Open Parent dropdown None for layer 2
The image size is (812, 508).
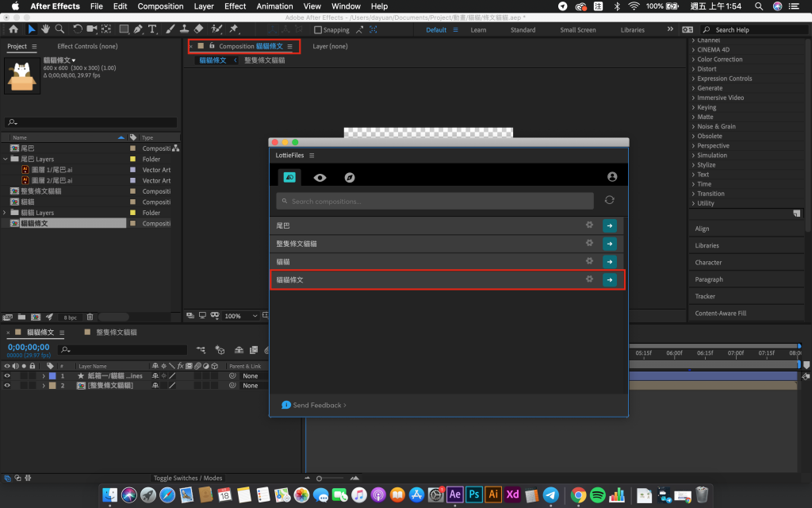254,386
